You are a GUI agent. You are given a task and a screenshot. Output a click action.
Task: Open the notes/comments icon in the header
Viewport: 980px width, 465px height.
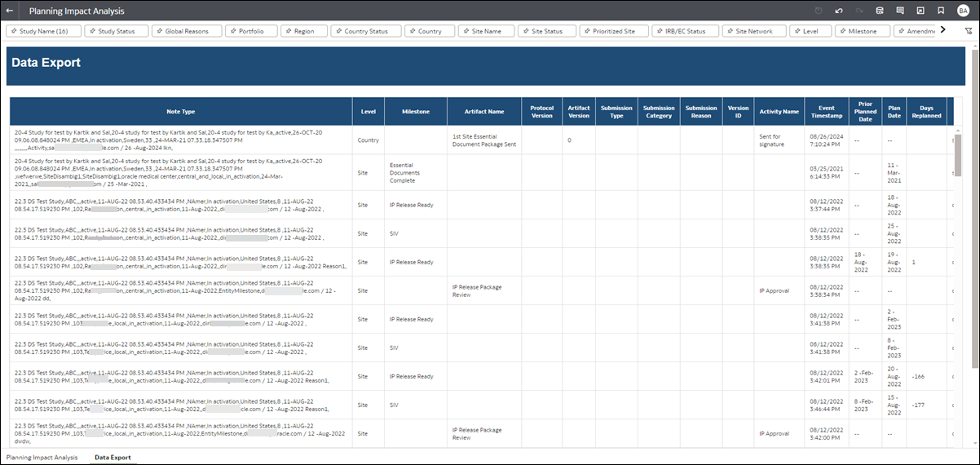(x=900, y=11)
